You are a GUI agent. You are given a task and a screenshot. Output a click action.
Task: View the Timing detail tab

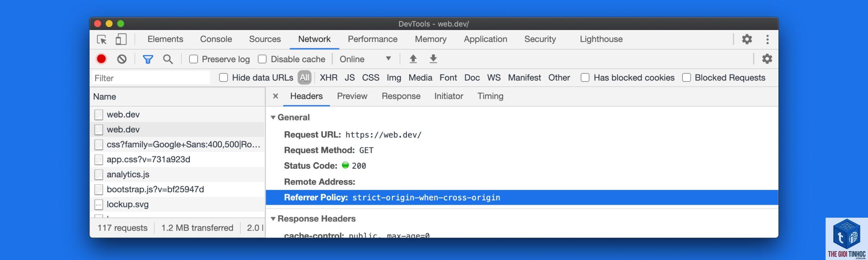(490, 96)
